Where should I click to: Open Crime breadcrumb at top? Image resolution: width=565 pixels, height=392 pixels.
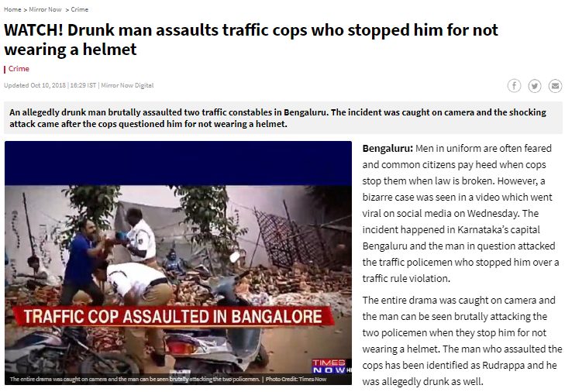[x=80, y=9]
